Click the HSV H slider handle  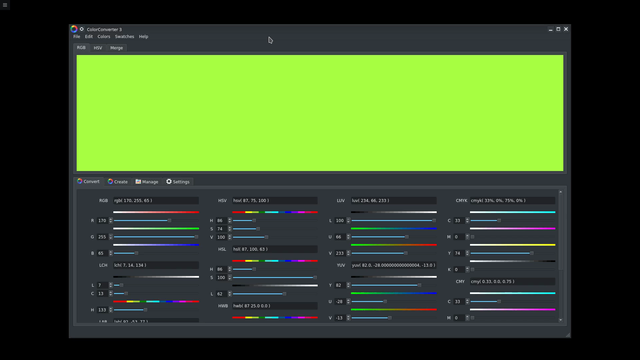[254, 220]
